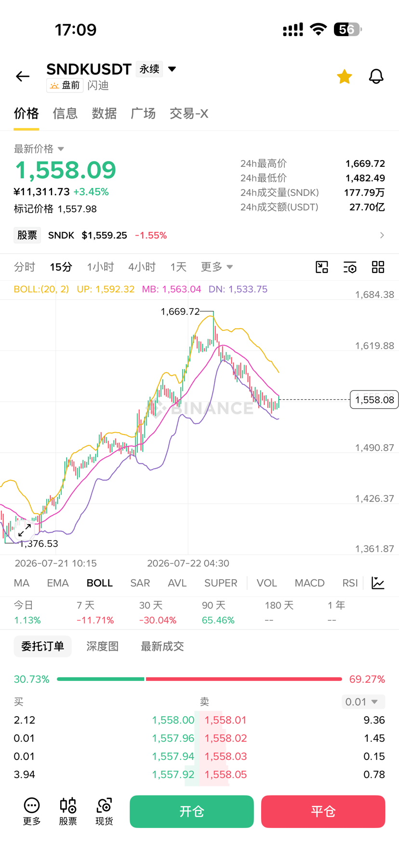This screenshot has height=868, width=399.
Task: Enable the MA indicator
Action: pyautogui.click(x=22, y=583)
